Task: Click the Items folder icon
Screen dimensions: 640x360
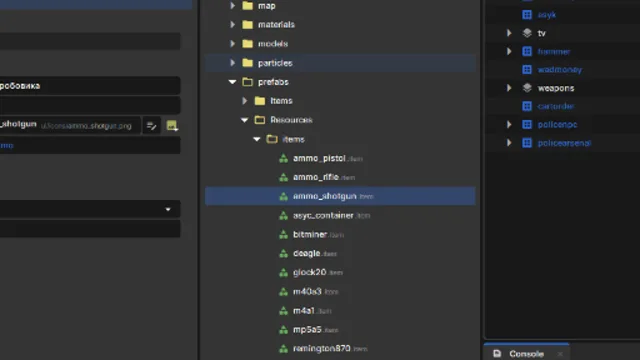Action: [x=260, y=101]
